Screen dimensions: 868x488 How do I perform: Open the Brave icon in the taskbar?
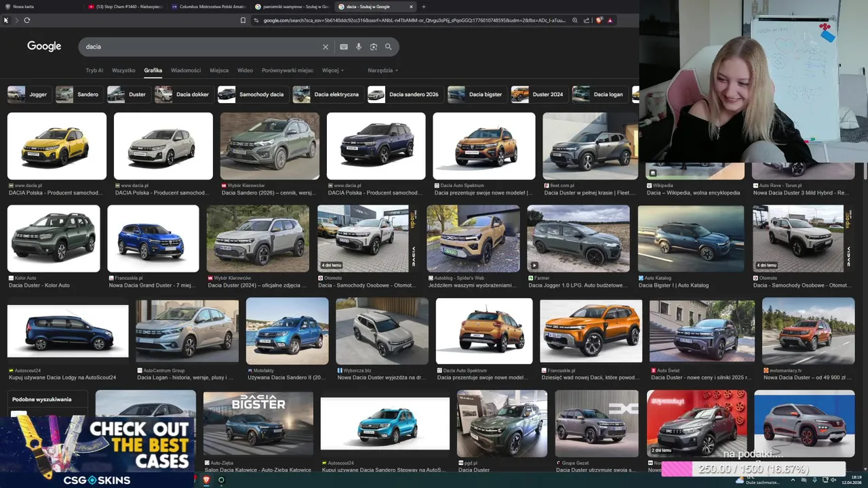tap(206, 480)
